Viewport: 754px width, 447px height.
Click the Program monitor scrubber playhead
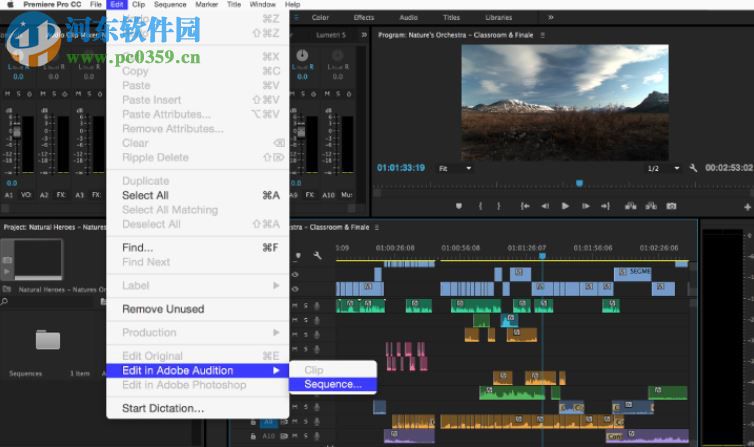(x=579, y=183)
